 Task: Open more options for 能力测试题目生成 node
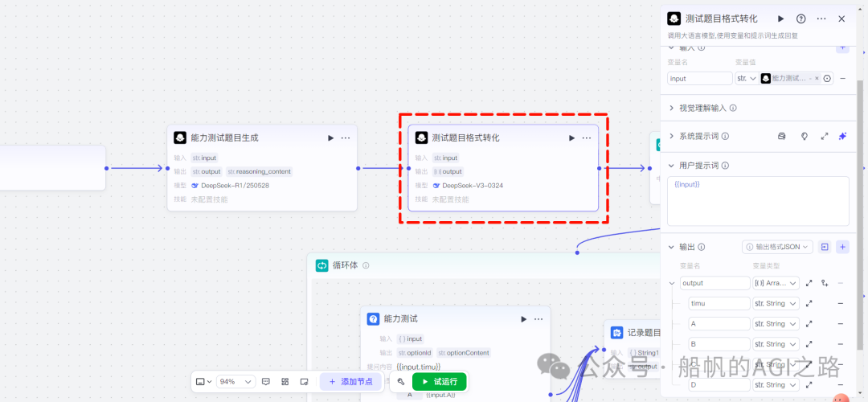pos(346,137)
